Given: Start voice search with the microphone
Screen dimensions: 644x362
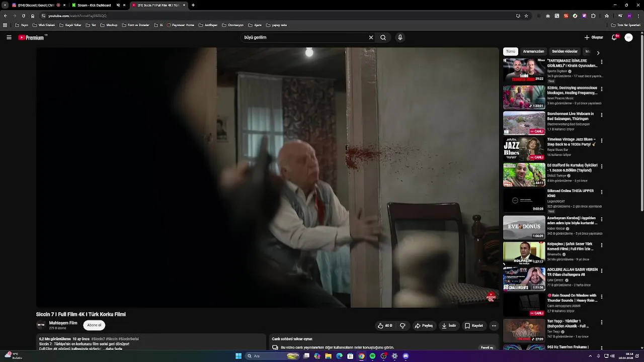Looking at the screenshot, I should point(400,38).
